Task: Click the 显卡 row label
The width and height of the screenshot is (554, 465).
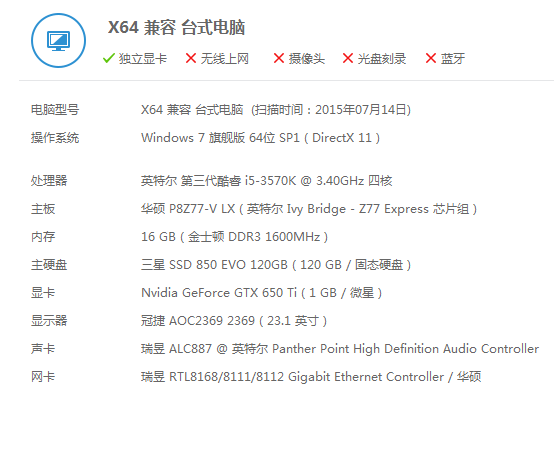Action: pos(43,293)
